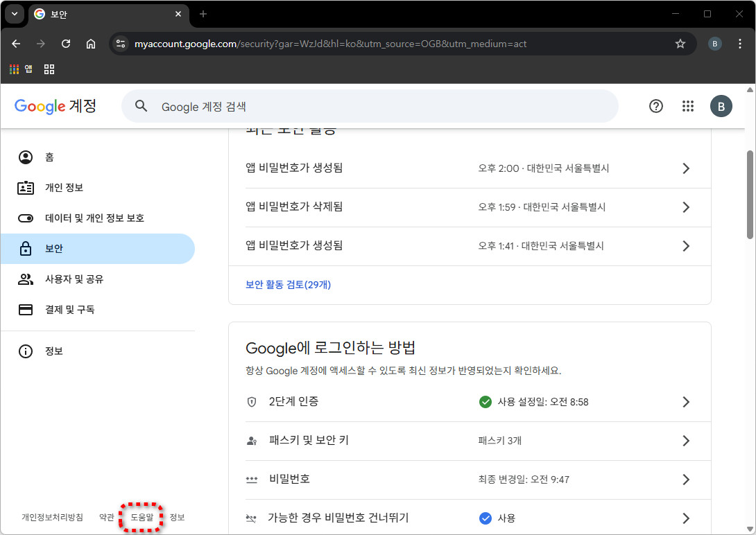Viewport: 756px width, 535px height.
Task: Click 오후 1:59 · 대한민국 서울특별시 text
Action: tap(542, 207)
